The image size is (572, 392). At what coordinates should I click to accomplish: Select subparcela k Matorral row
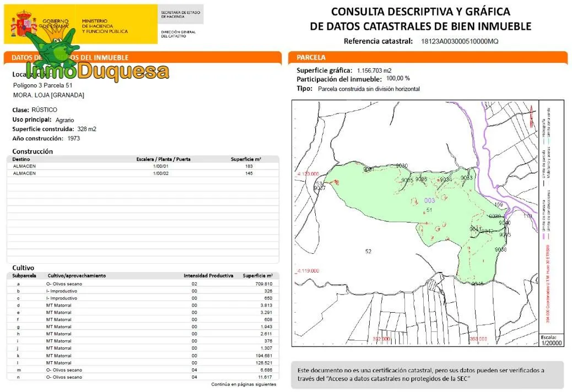(x=142, y=356)
